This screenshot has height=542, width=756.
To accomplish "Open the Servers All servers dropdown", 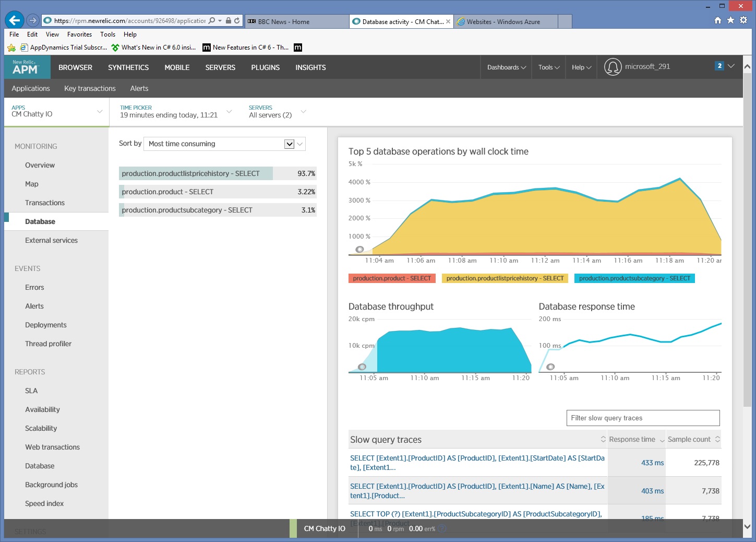I will click(277, 111).
